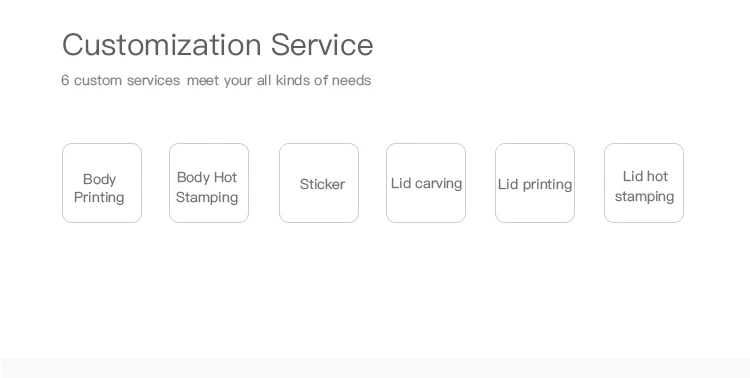Click the '6 custom services' subtitle text
This screenshot has height=378, width=750.
coord(121,80)
